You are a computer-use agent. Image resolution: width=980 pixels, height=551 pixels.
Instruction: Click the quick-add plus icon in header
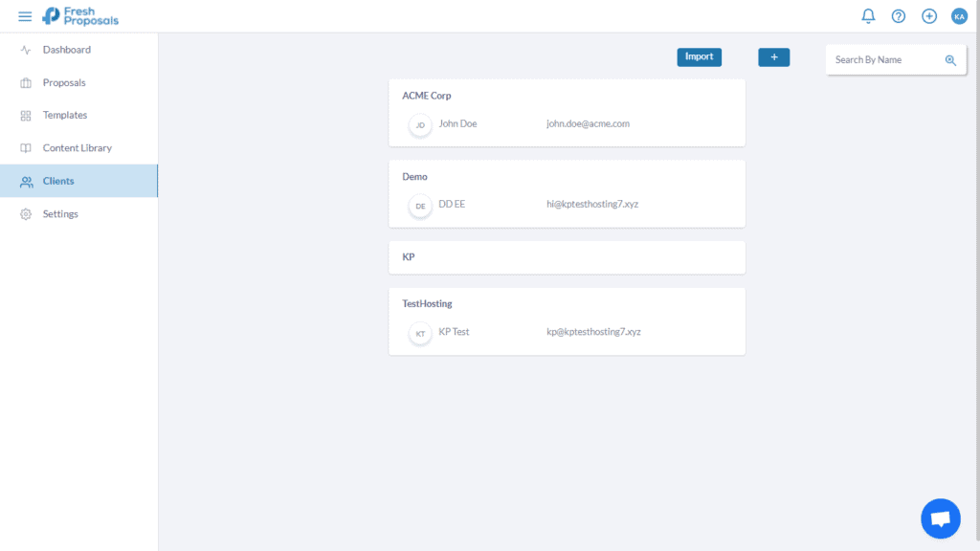coord(928,15)
